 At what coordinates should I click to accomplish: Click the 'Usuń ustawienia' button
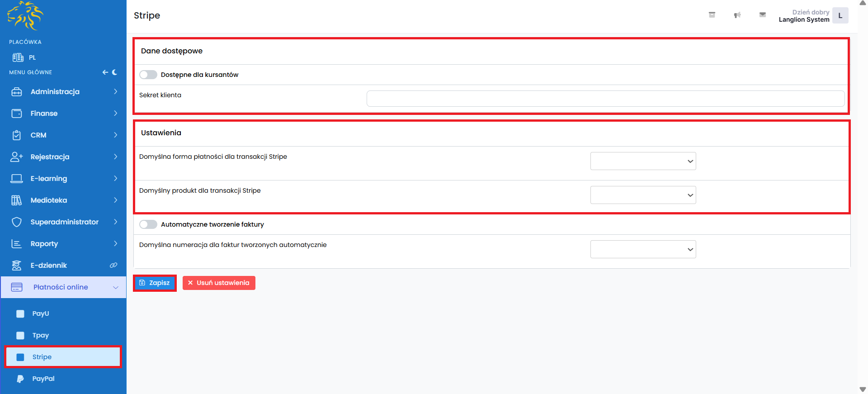[x=219, y=283]
